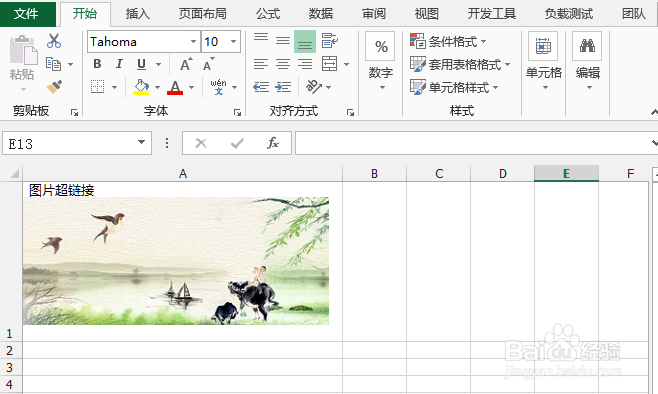The image size is (658, 394).
Task: Open Cell Styles (单元格样式)
Action: (454, 87)
